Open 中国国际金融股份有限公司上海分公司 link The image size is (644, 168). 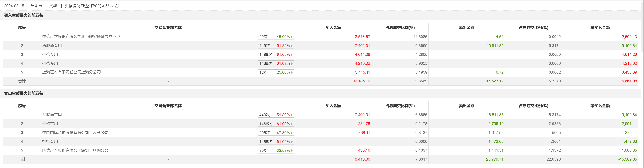point(75,133)
